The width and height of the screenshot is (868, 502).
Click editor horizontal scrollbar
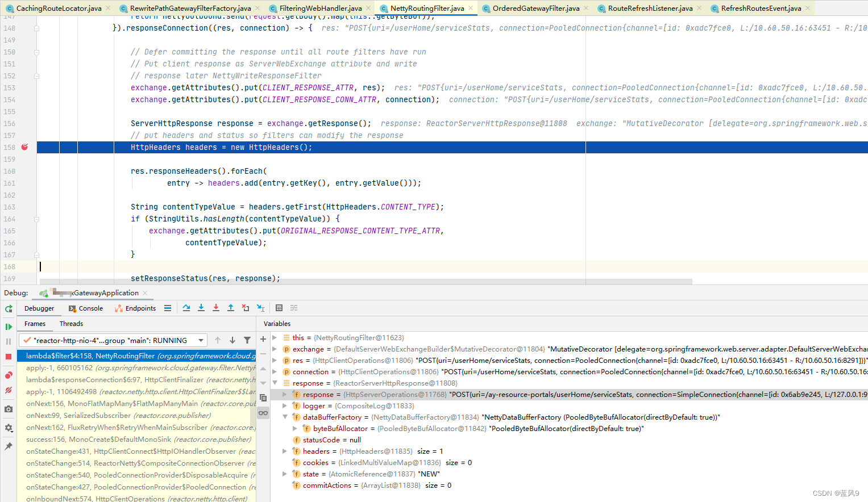365,282
